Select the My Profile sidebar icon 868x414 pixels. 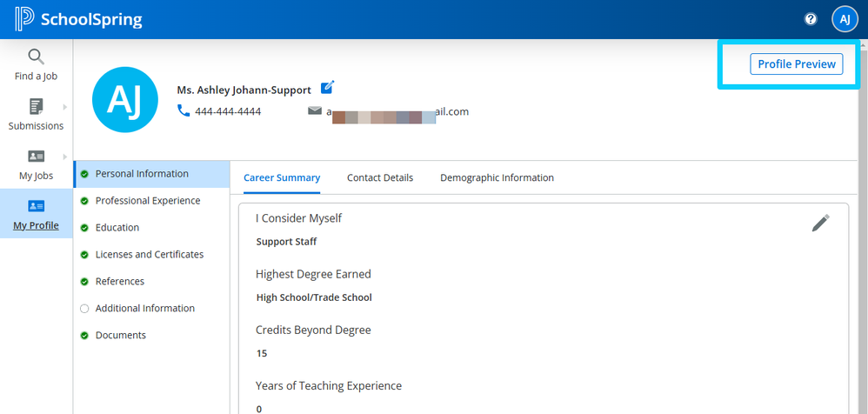click(x=36, y=206)
